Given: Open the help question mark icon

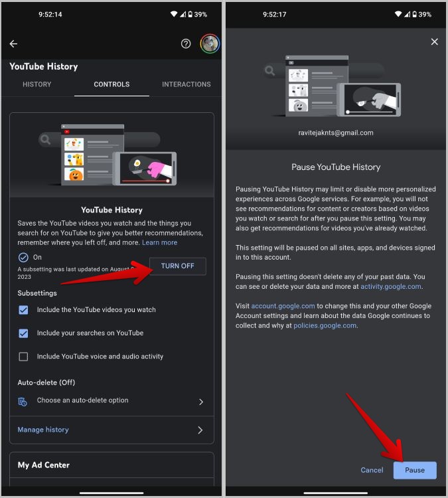Looking at the screenshot, I should 186,44.
